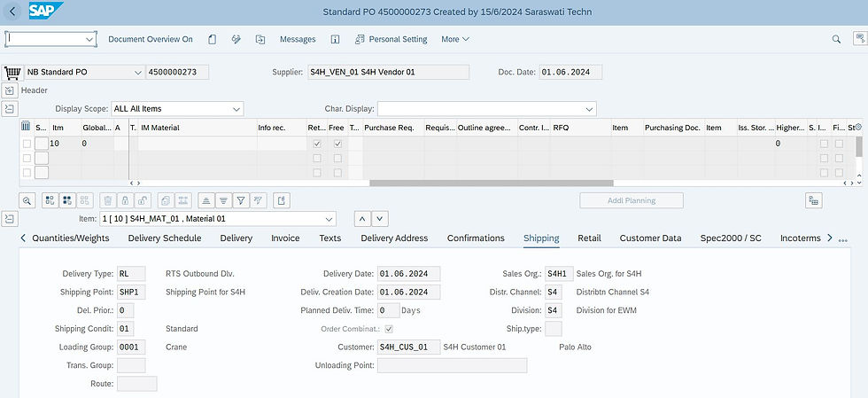Open the Invoice tab
The width and height of the screenshot is (868, 398).
(x=285, y=238)
